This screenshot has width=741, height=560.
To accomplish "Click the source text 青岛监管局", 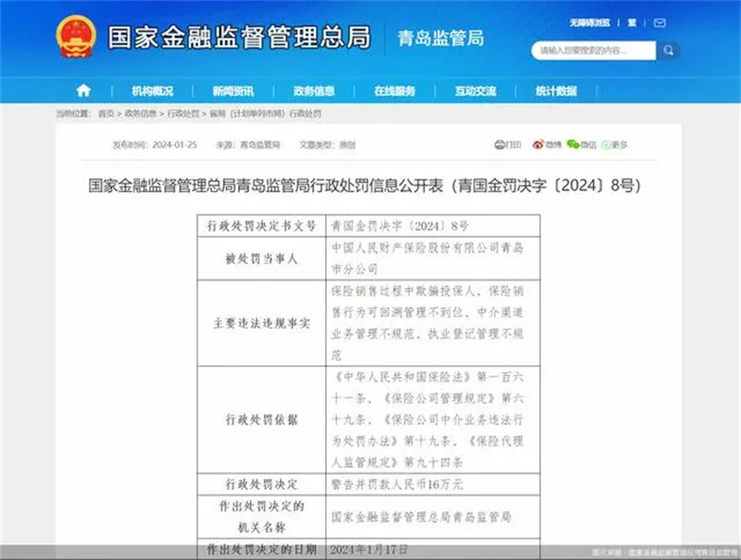I will coord(260,144).
